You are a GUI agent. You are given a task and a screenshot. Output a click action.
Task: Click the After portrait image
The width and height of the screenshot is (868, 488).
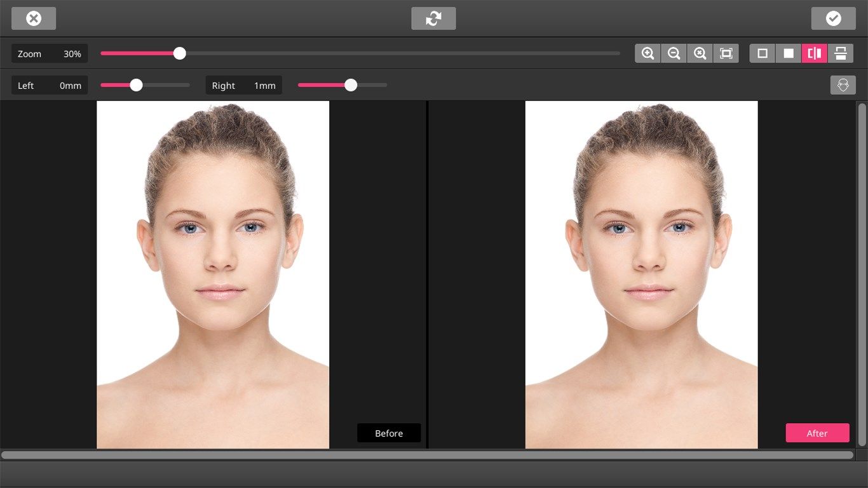pyautogui.click(x=641, y=274)
